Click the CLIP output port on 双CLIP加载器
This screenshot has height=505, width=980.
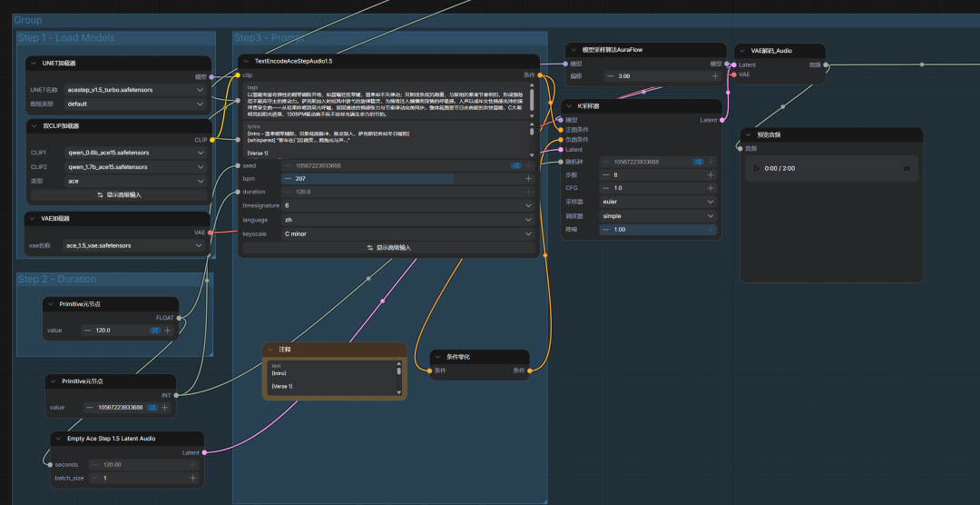(212, 140)
